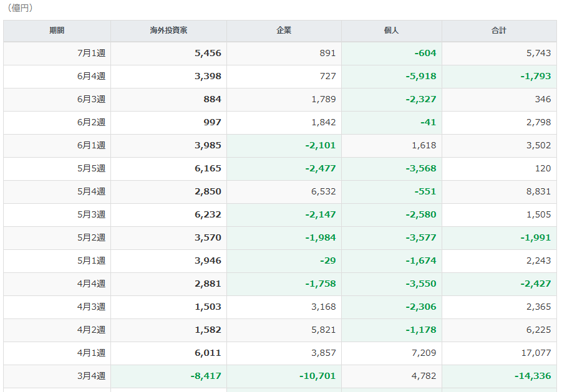Click the 4月4週 row label
The width and height of the screenshot is (567, 392).
point(91,284)
